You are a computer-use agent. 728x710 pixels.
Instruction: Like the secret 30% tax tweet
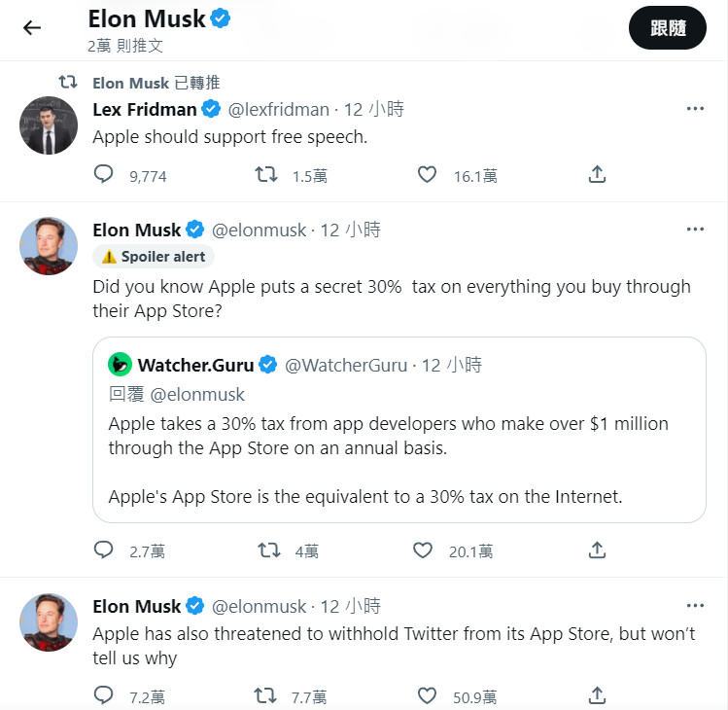click(x=422, y=550)
